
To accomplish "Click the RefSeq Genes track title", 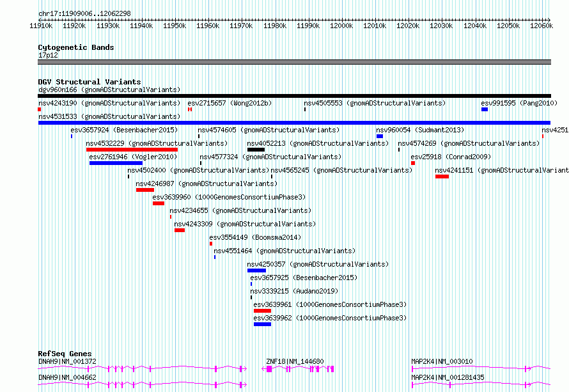I will [x=65, y=354].
